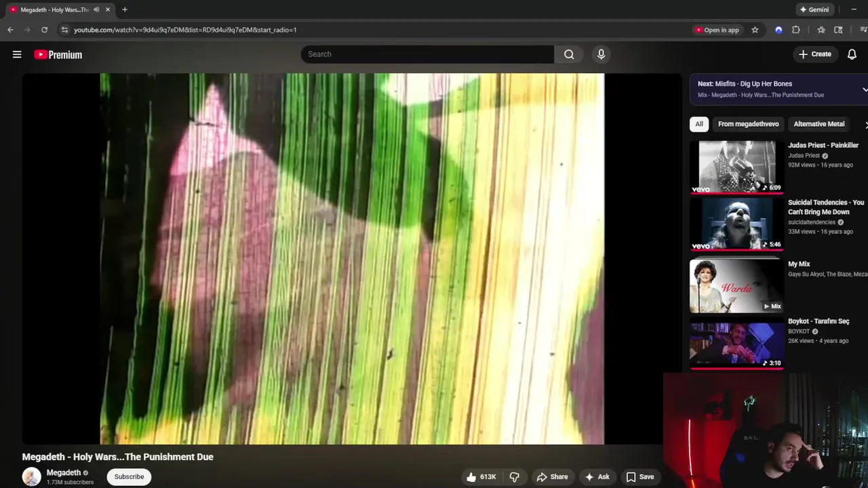868x488 pixels.
Task: Open Suicidal Tendencies video thumbnail
Action: [x=736, y=224]
